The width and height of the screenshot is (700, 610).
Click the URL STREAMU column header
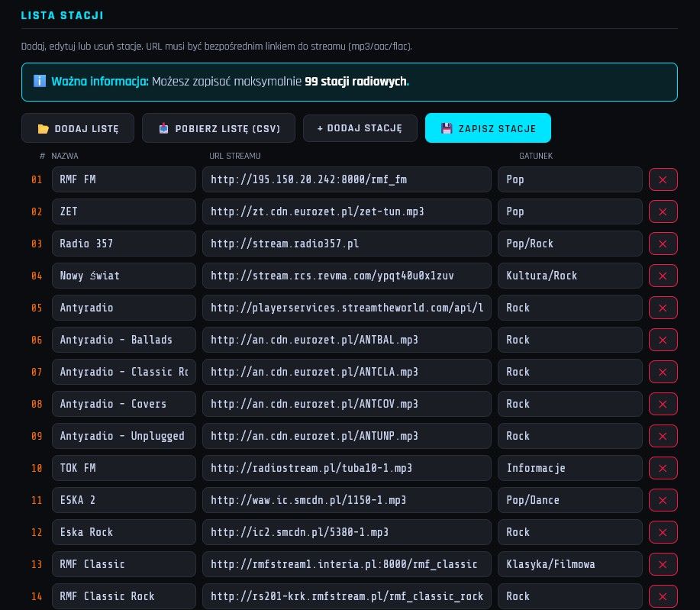[235, 156]
